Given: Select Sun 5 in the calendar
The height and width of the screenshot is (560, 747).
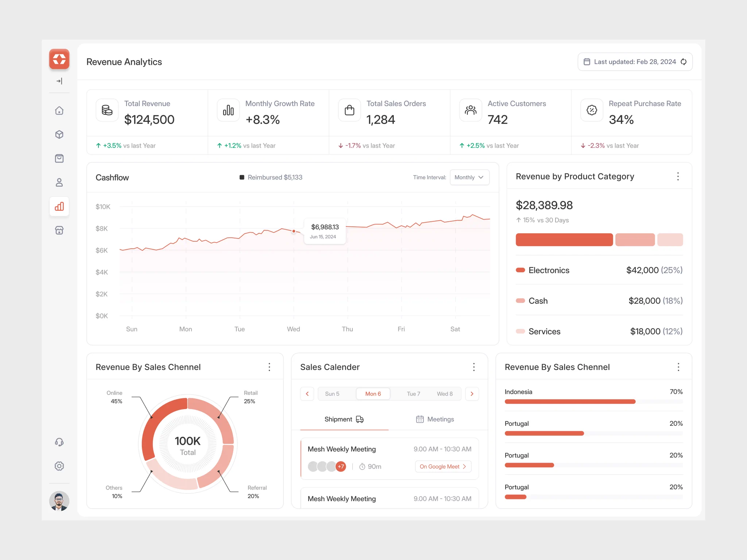Looking at the screenshot, I should (332, 394).
